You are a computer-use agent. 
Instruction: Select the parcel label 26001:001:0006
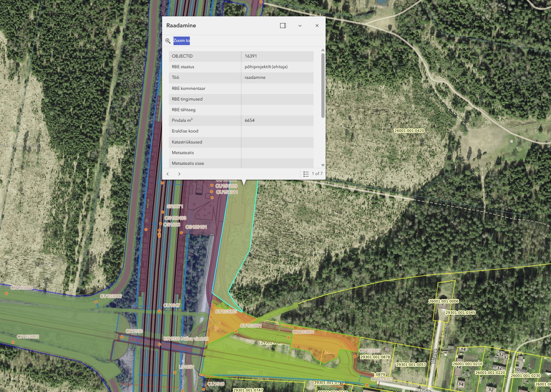[x=443, y=301]
